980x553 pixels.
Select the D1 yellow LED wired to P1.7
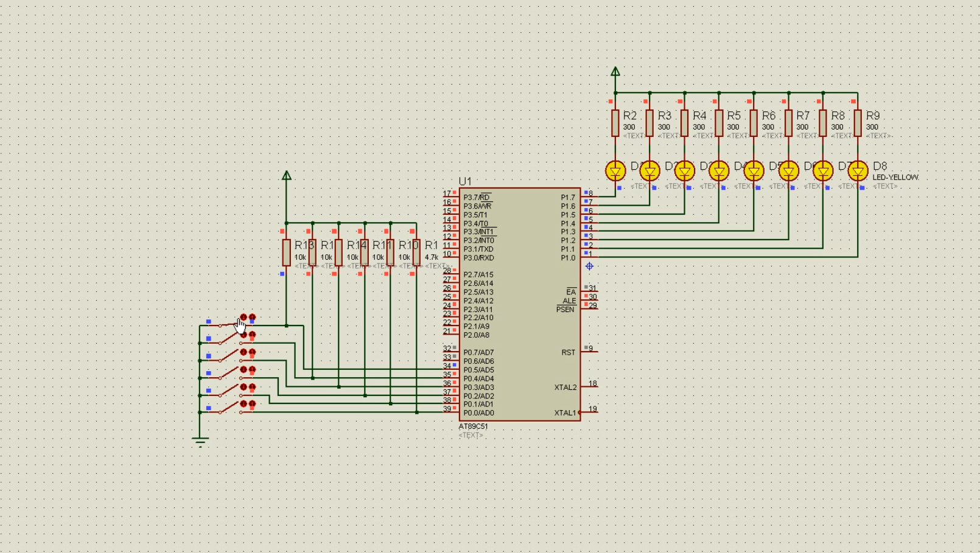pos(615,171)
